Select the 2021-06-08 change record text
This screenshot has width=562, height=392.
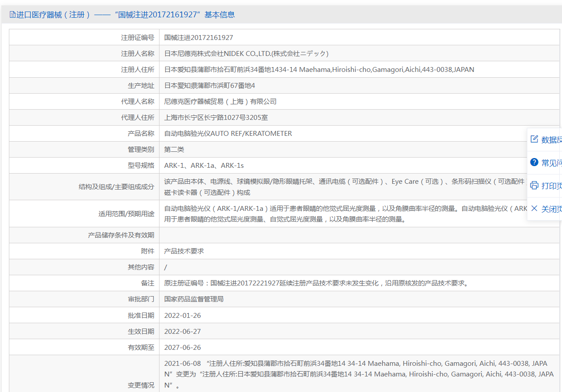359,374
